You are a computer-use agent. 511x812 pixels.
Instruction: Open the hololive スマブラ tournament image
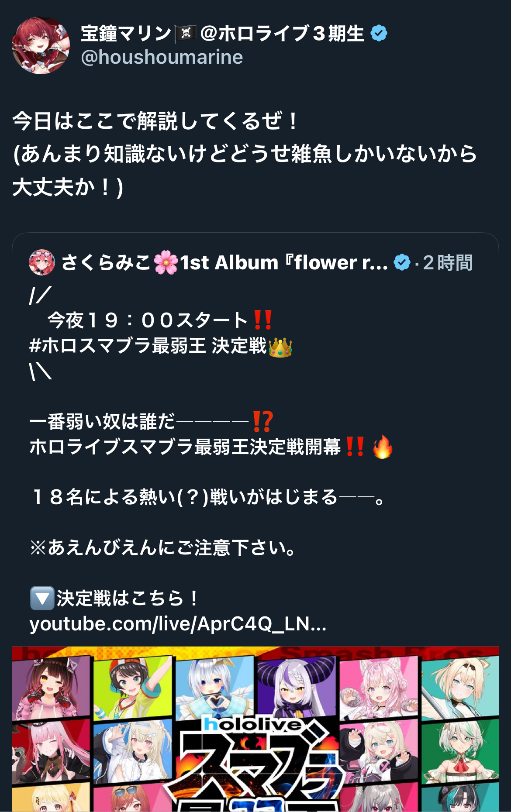(x=255, y=729)
